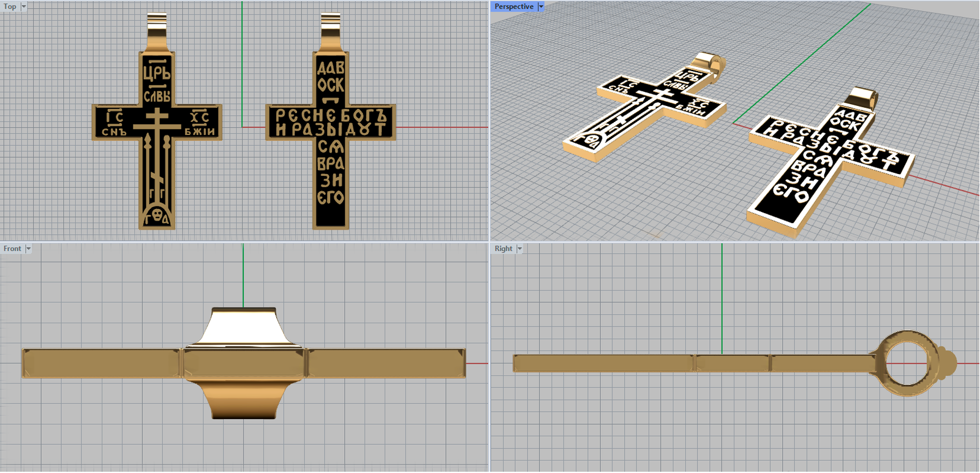Select the Right viewport title label
Screen dimensions: 980x473
[x=503, y=249]
